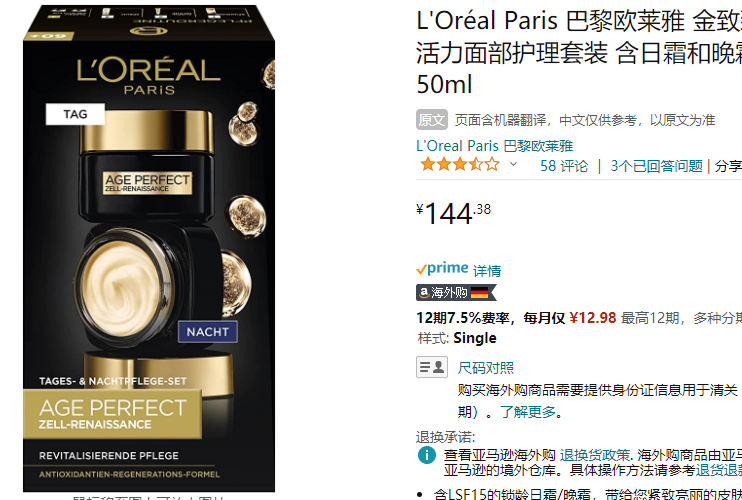The image size is (742, 500).
Task: Click the German flag icon
Action: coord(479,292)
